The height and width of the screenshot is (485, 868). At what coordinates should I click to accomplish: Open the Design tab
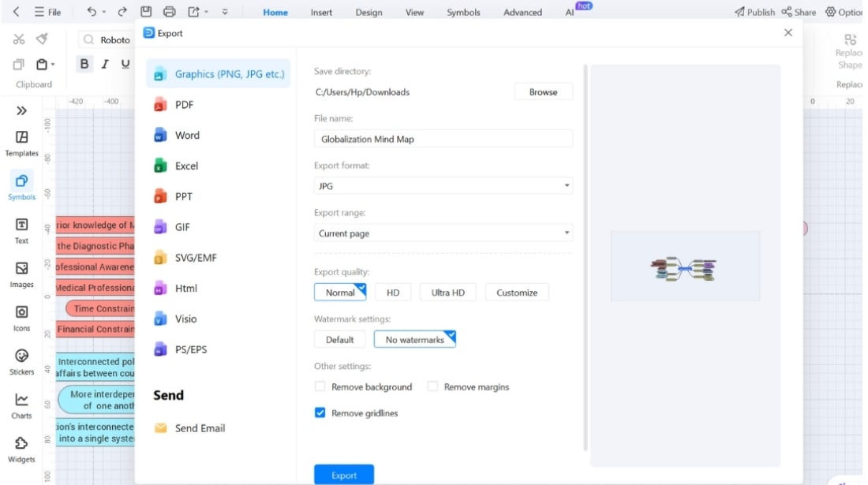pyautogui.click(x=369, y=12)
